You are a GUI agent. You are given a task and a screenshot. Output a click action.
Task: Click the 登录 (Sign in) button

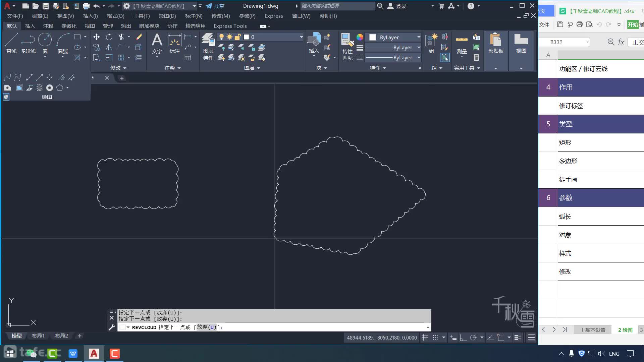(x=397, y=6)
